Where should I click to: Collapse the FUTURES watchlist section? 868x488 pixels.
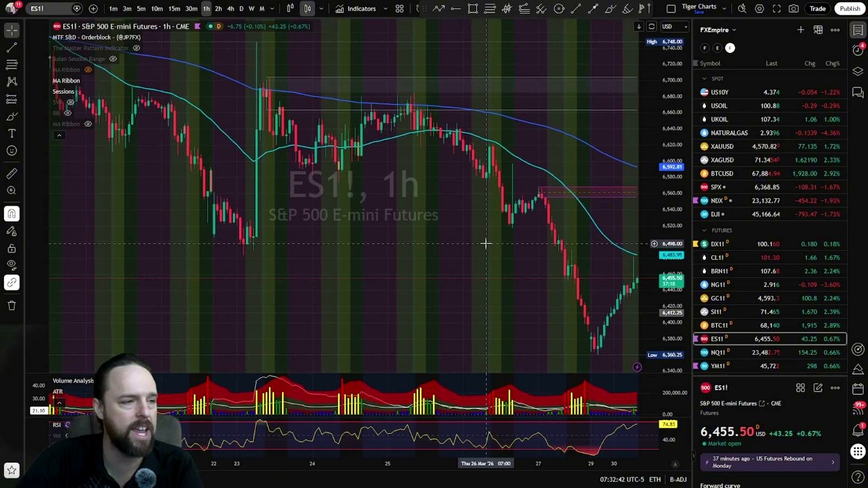click(704, 230)
